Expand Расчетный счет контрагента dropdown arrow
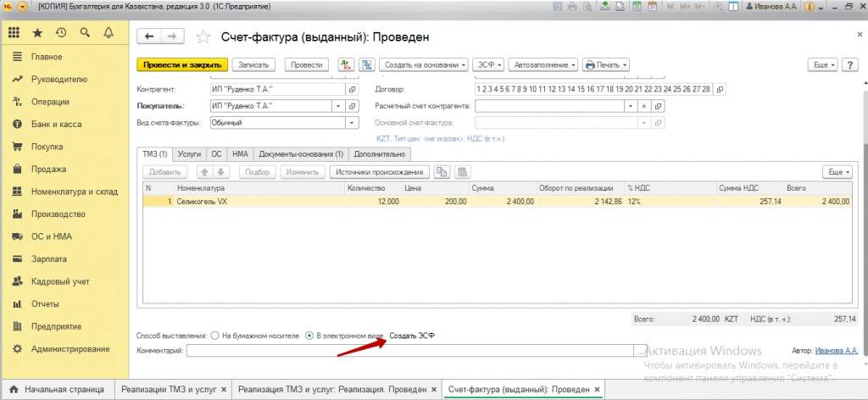 pos(631,106)
